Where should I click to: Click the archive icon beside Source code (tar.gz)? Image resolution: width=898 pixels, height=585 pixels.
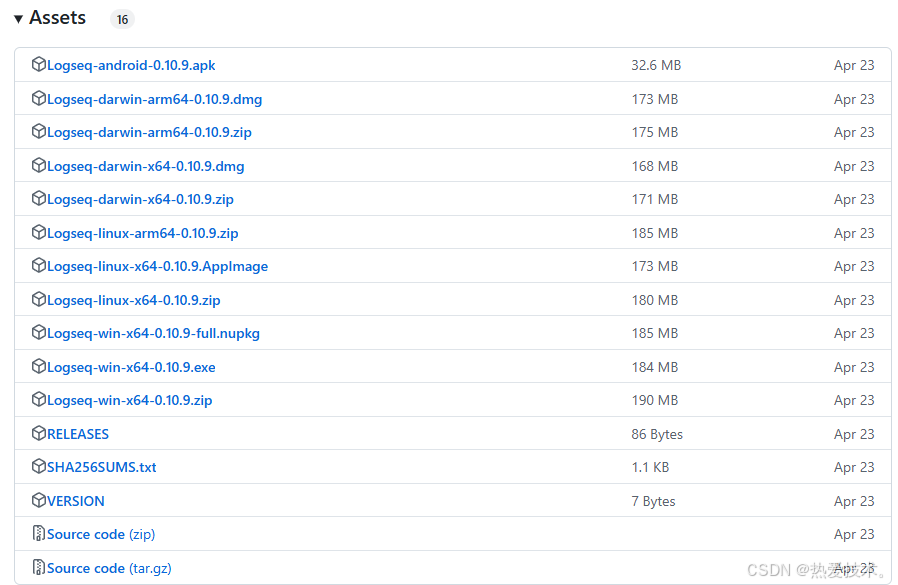38,567
